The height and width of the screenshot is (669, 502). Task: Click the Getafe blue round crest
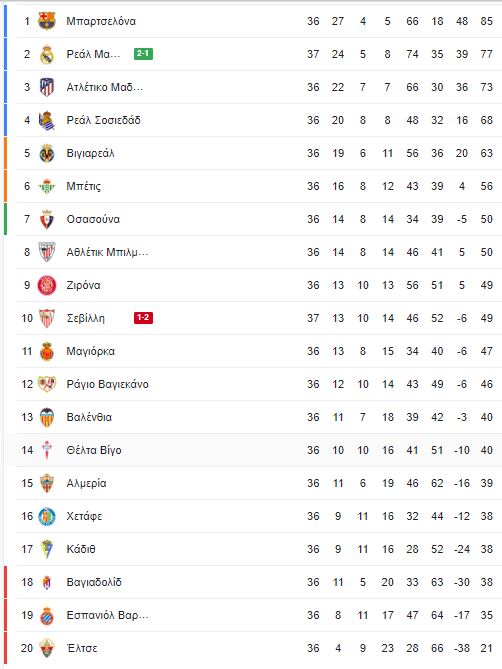47,516
